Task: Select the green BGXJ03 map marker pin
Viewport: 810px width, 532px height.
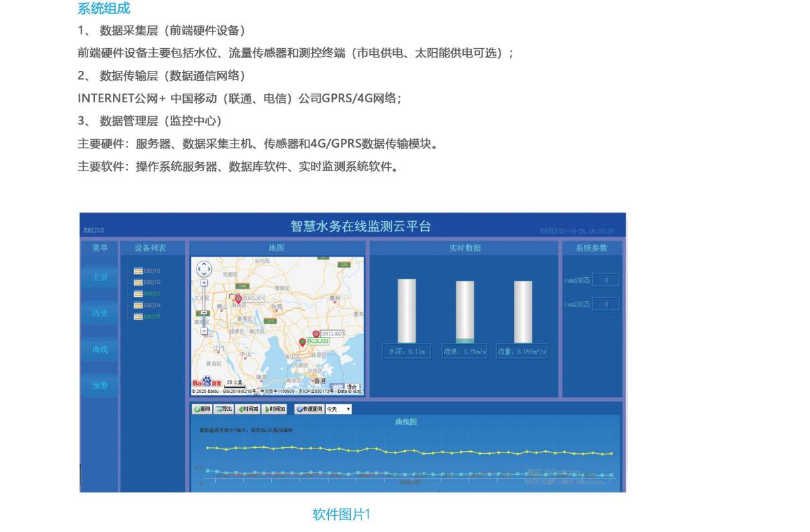Action: pos(302,342)
